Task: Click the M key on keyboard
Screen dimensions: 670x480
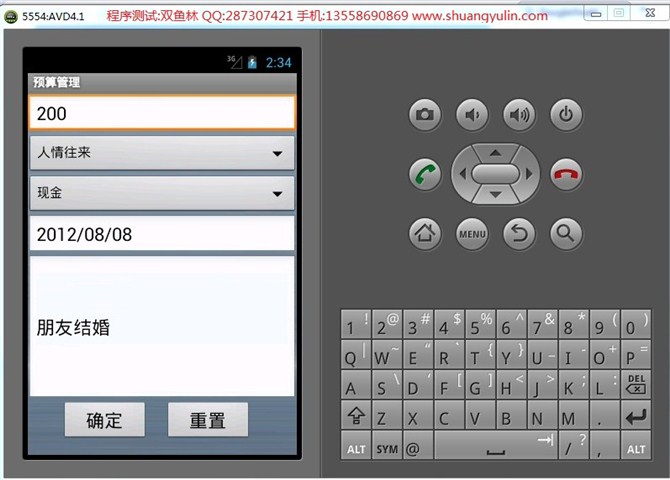Action: (574, 415)
